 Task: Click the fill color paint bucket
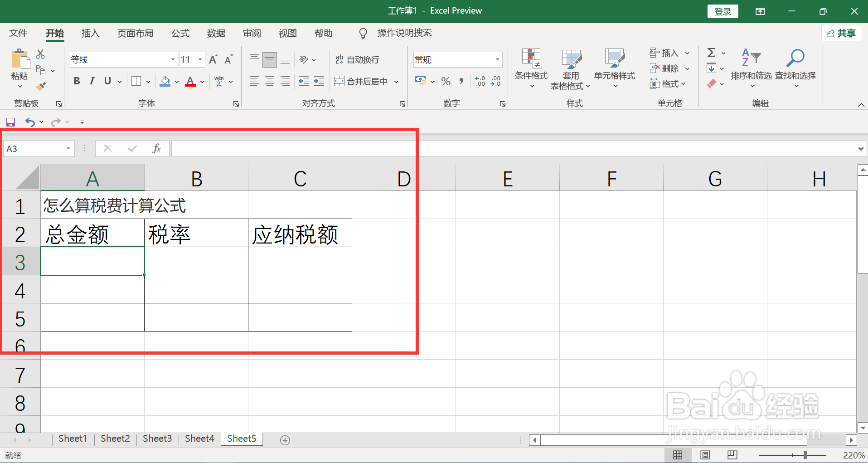click(x=165, y=81)
